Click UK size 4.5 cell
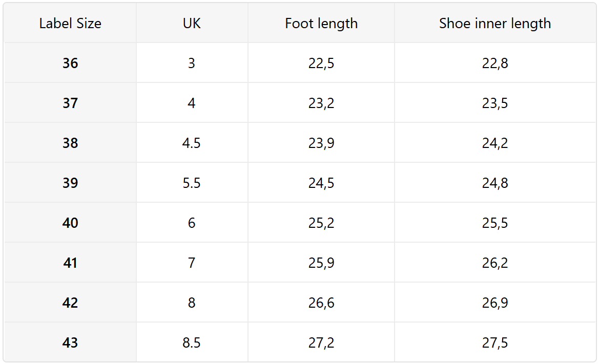 192,143
